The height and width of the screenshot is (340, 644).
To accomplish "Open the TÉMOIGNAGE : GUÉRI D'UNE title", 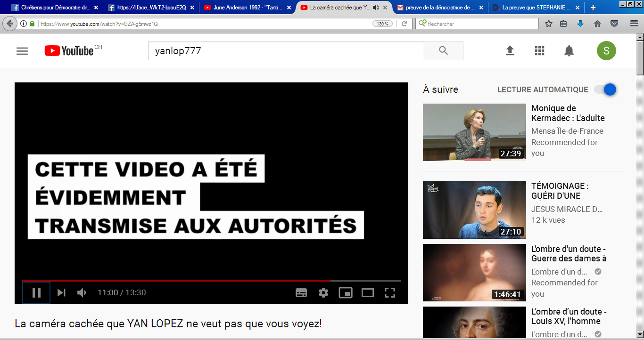I will coord(560,191).
